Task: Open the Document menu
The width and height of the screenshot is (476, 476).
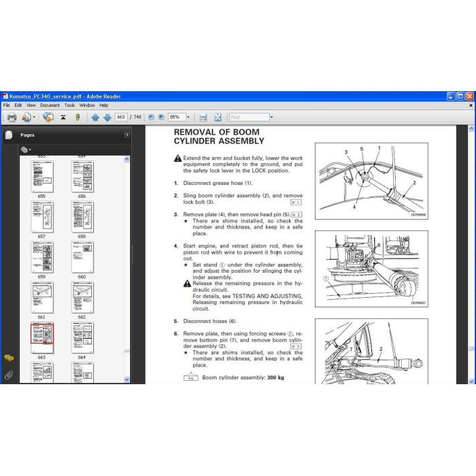Action: coord(50,105)
